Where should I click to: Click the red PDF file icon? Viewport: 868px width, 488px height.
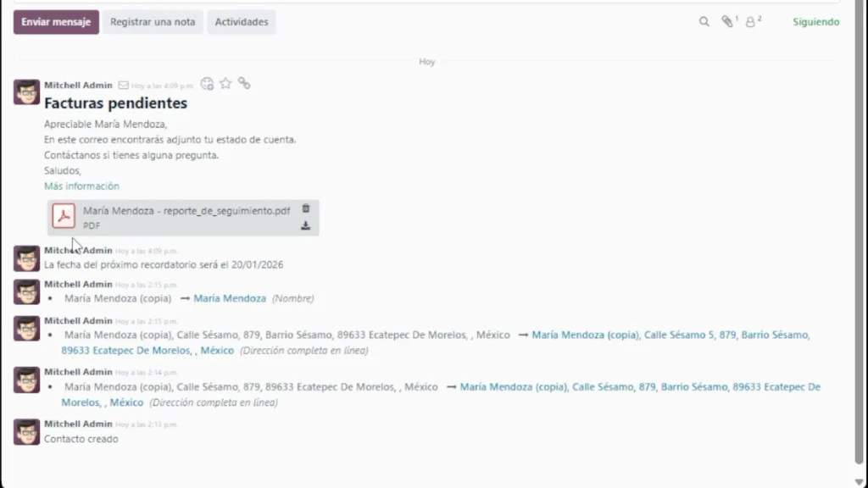[64, 217]
